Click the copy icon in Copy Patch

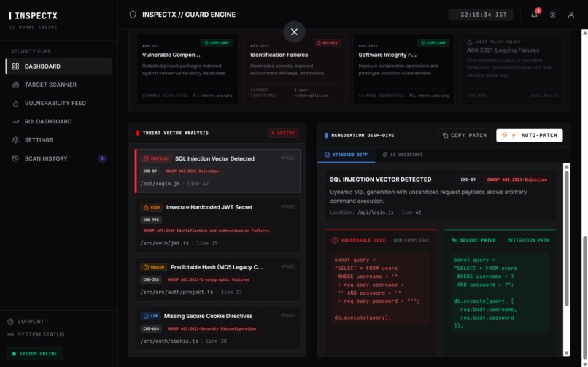pyautogui.click(x=445, y=135)
